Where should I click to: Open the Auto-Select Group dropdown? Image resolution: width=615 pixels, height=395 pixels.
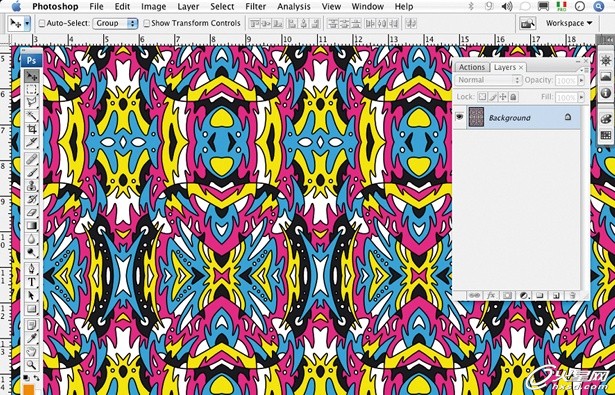point(115,23)
